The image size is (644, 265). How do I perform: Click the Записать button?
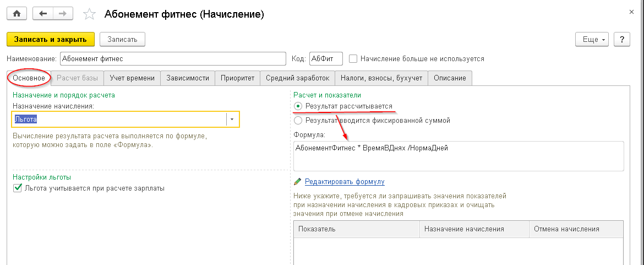[122, 40]
